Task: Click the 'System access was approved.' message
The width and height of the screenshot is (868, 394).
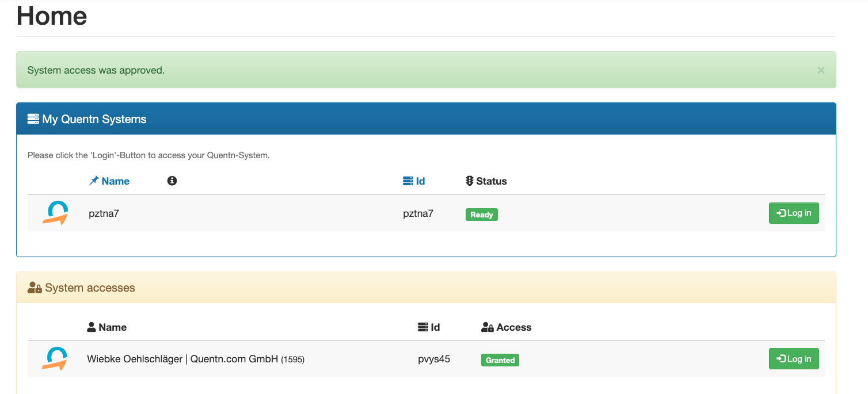Action: 96,70
